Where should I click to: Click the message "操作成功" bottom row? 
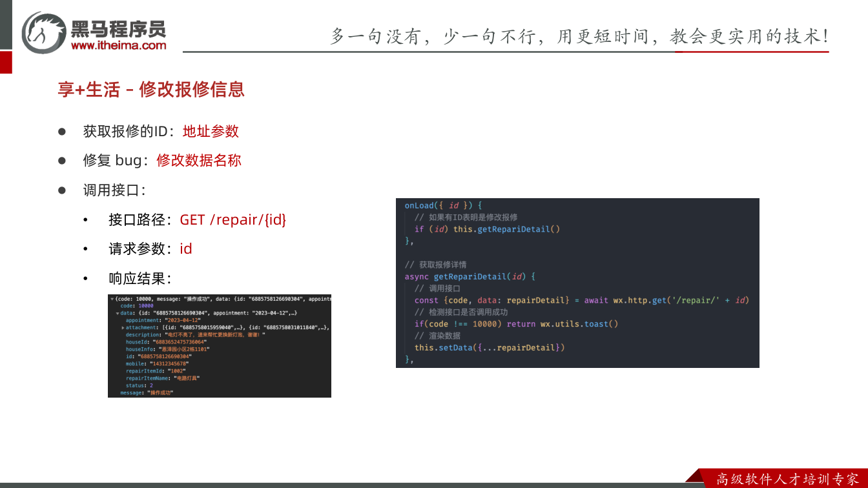147,392
